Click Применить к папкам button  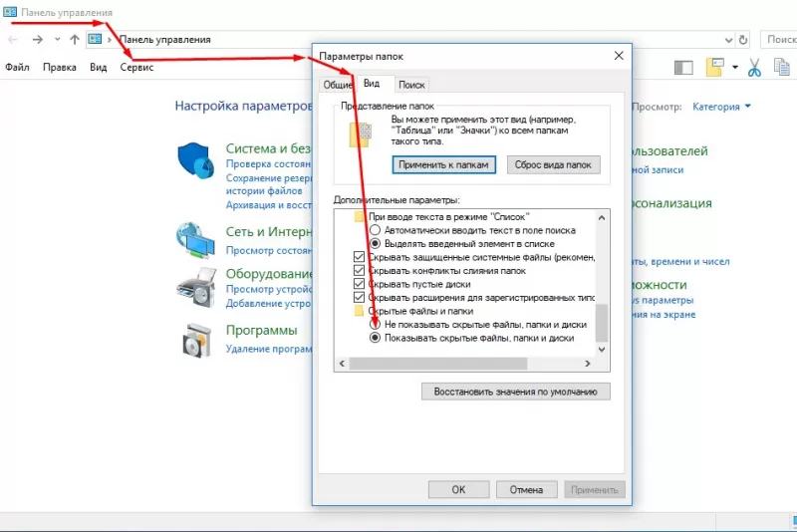tap(443, 164)
